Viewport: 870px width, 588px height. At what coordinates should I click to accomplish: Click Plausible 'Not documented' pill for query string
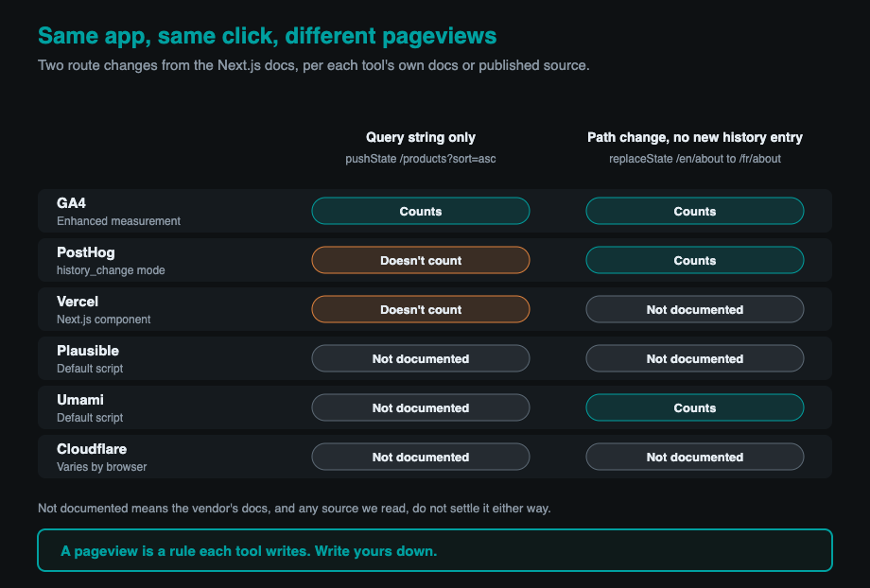(421, 358)
